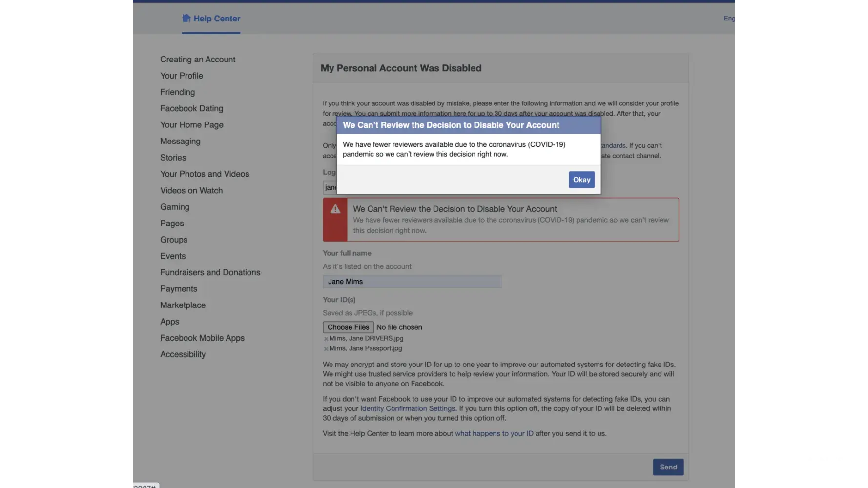This screenshot has height=488, width=868.
Task: Navigate to Marketplace help topic
Action: [x=183, y=305]
